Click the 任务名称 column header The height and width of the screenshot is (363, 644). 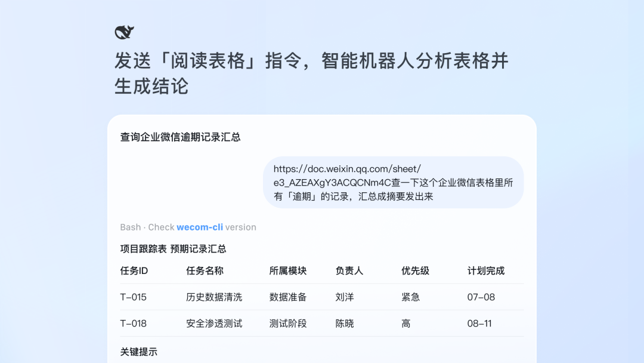[205, 271]
